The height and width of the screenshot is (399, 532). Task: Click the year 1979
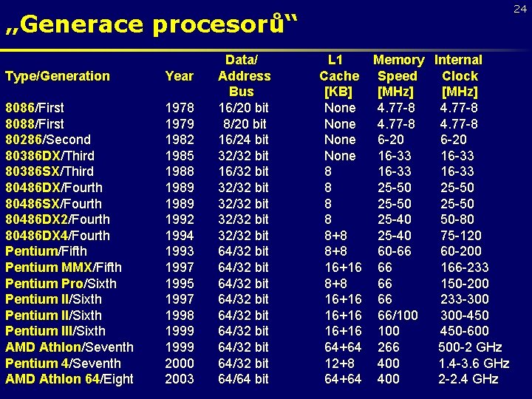(180, 124)
